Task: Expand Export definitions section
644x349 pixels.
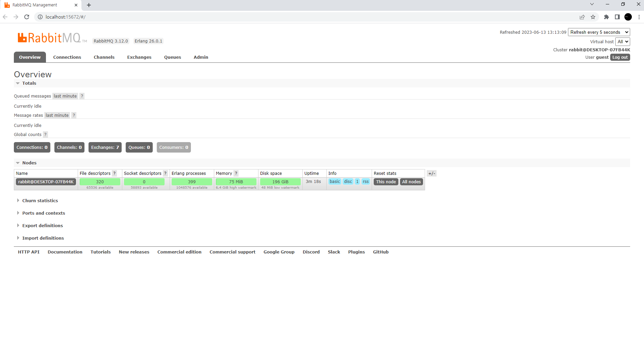Action: pyautogui.click(x=40, y=226)
